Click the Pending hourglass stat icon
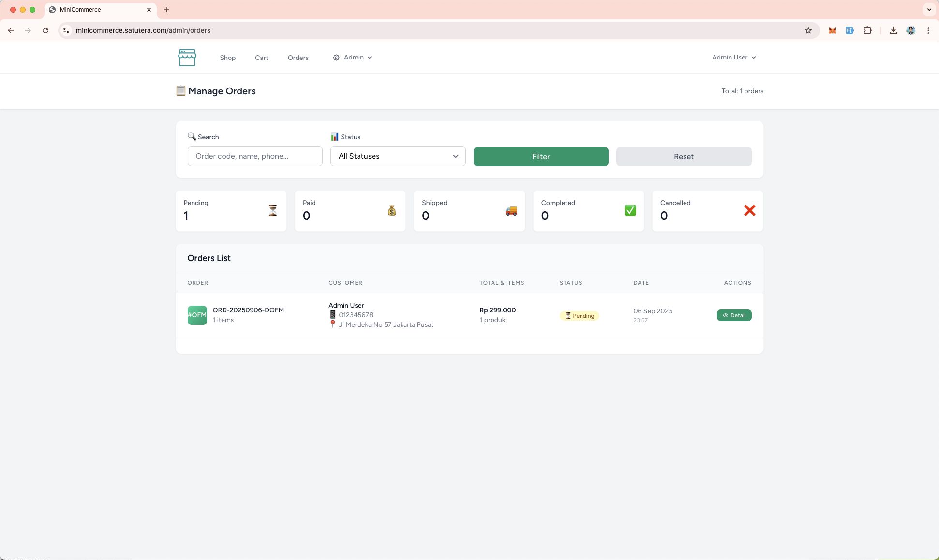939x560 pixels. tap(273, 210)
